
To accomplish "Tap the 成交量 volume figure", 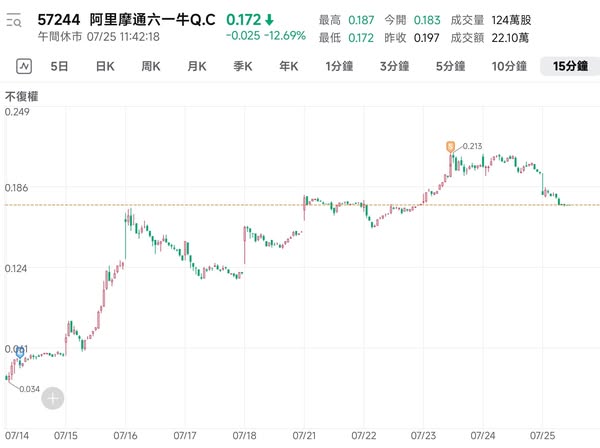I will 510,20.
